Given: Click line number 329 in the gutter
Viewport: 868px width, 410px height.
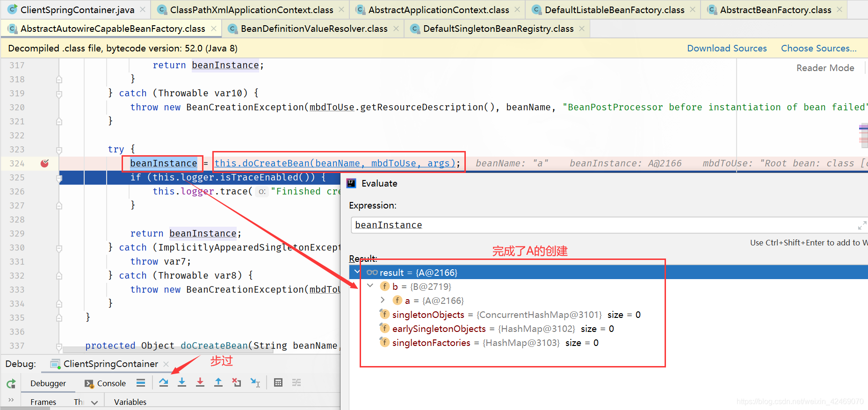Looking at the screenshot, I should [x=17, y=233].
